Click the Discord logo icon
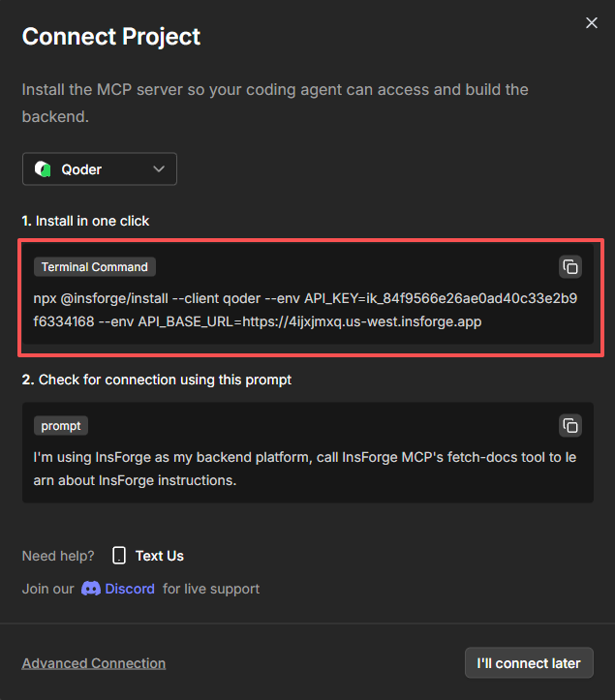 click(91, 589)
